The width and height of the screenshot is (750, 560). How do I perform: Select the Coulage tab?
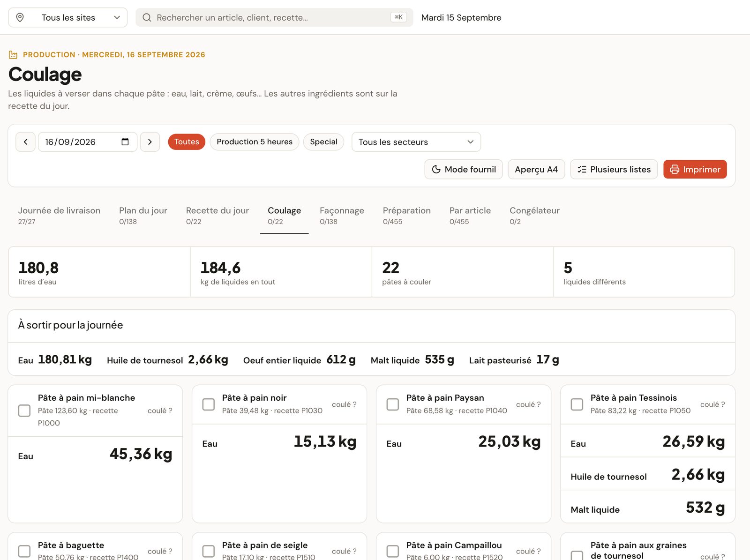[x=284, y=216]
